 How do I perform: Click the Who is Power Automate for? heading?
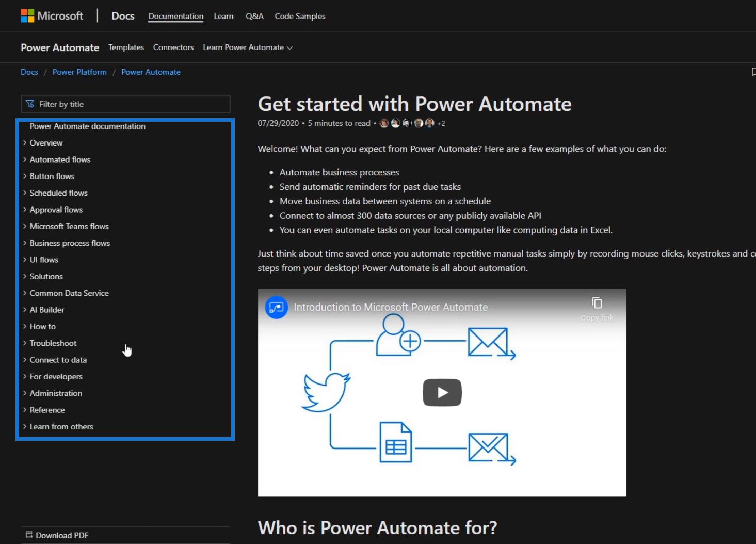pos(377,528)
